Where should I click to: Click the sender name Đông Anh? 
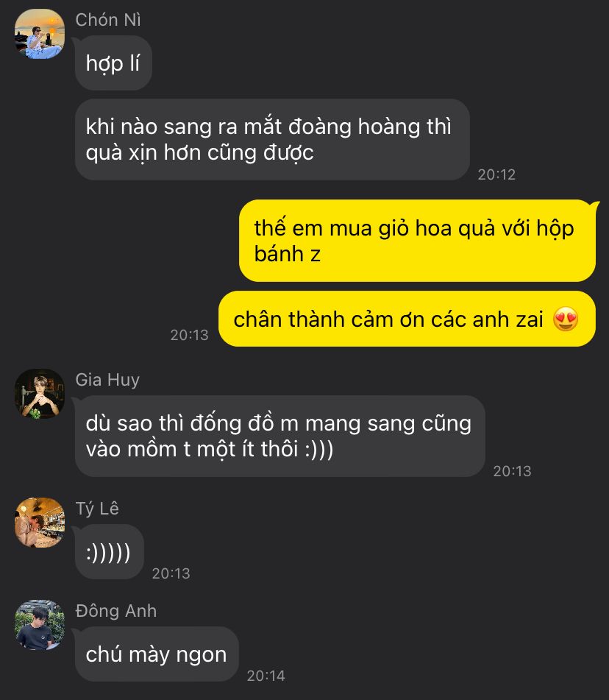(x=116, y=611)
